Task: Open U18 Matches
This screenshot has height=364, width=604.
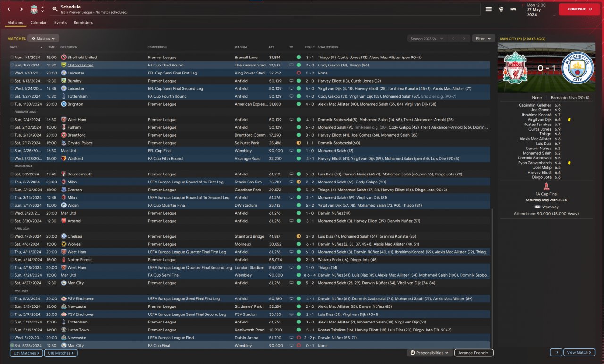Action: 61,353
